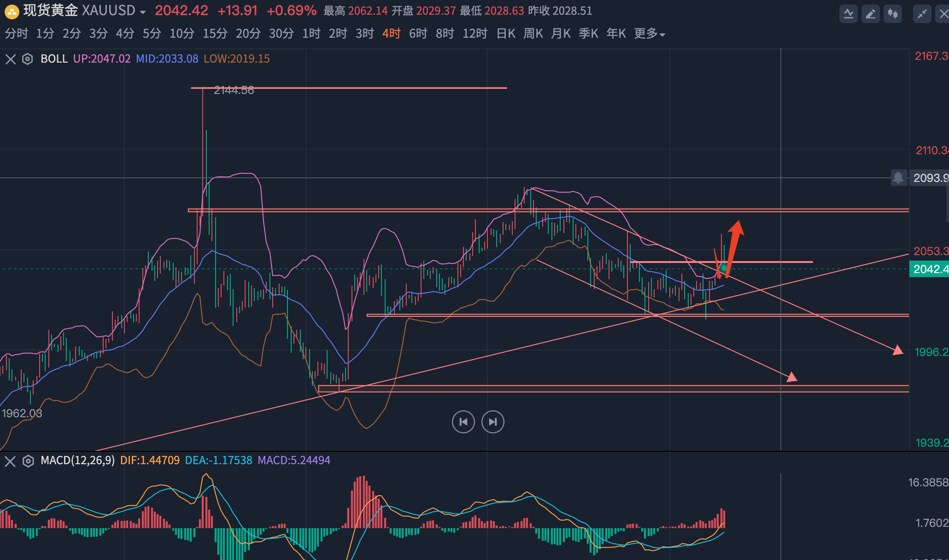The height and width of the screenshot is (560, 949).
Task: Select the drawing pencil tool
Action: click(870, 14)
